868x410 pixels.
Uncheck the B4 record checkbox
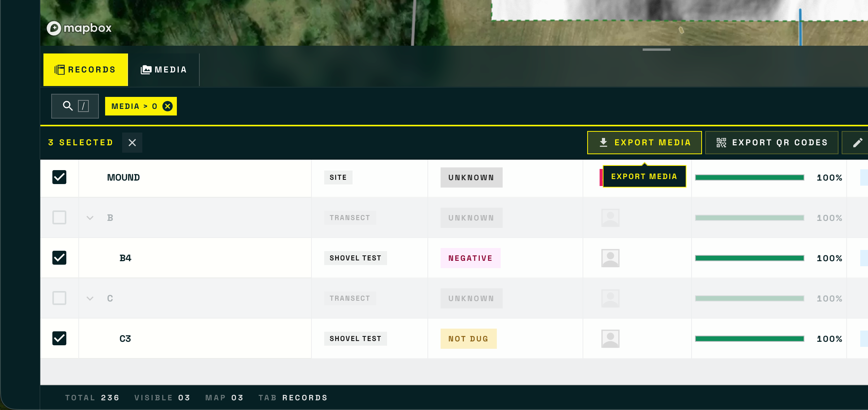(x=59, y=258)
